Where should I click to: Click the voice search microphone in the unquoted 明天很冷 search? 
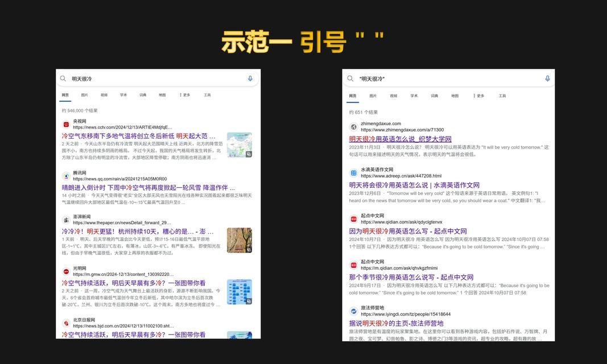tap(250, 78)
